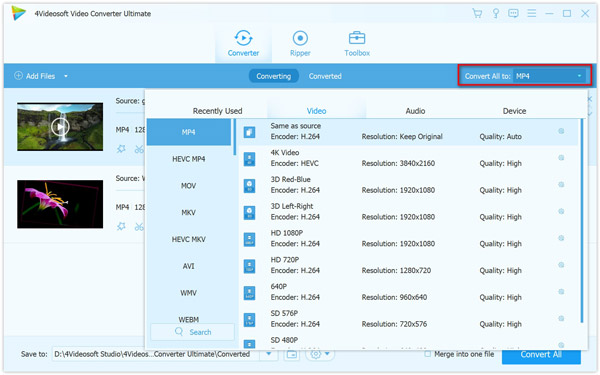The image size is (600, 375).
Task: Switch to the Ripper module
Action: point(300,43)
